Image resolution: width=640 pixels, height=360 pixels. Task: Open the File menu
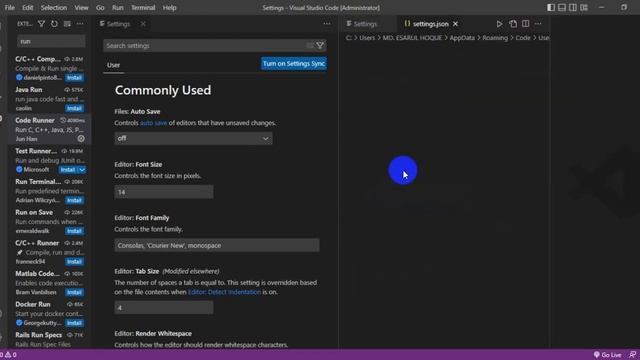pos(9,7)
